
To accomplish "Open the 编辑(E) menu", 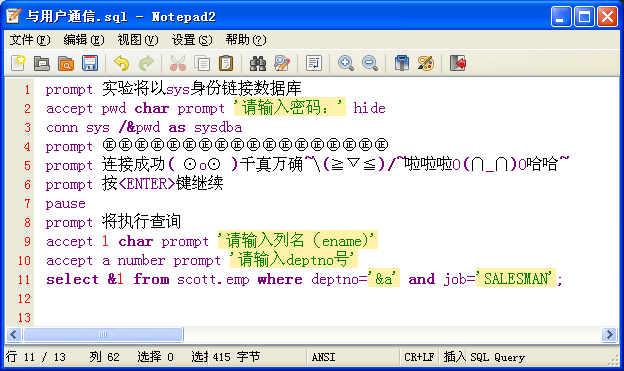I will 84,40.
